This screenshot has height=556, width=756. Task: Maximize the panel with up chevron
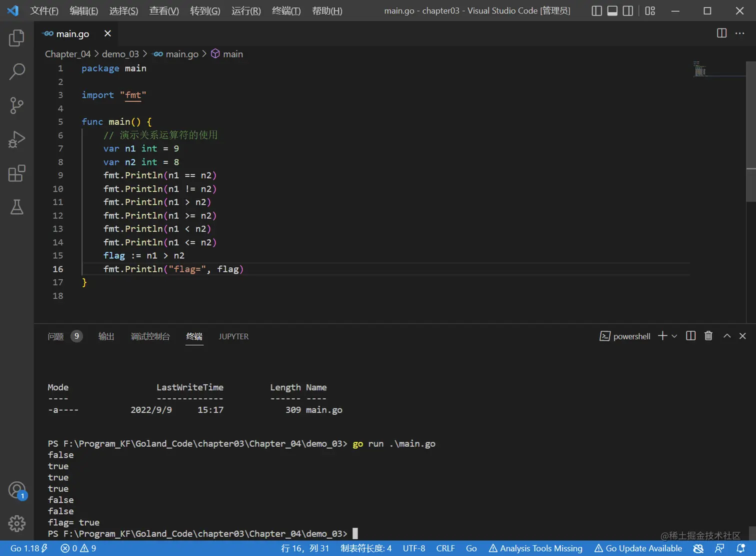click(x=727, y=336)
